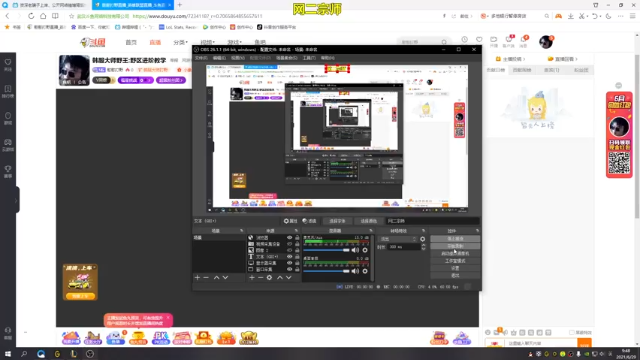
Task: Tick the block effects checkbox in chat
Action: click(x=572, y=333)
